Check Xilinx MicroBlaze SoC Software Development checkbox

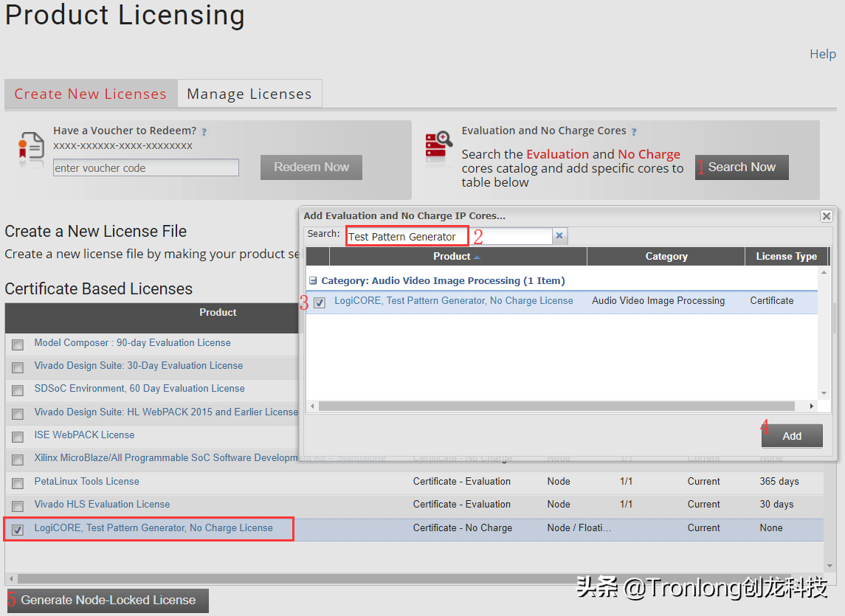(x=18, y=460)
